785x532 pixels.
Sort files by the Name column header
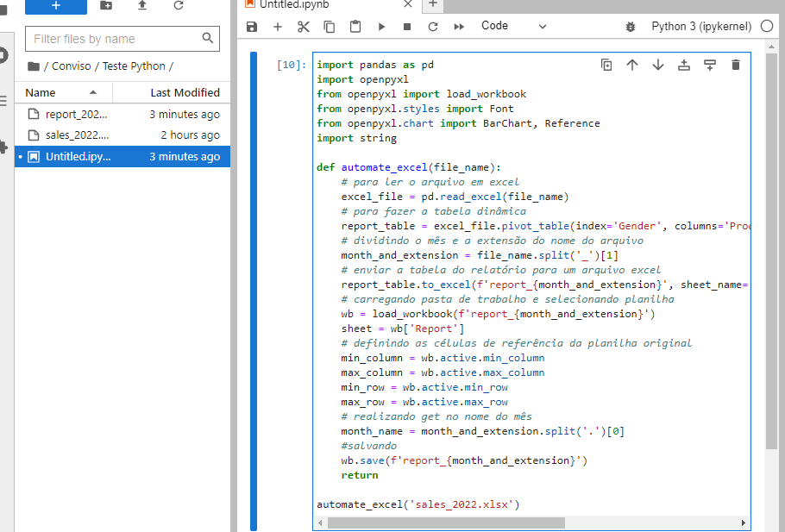63,92
